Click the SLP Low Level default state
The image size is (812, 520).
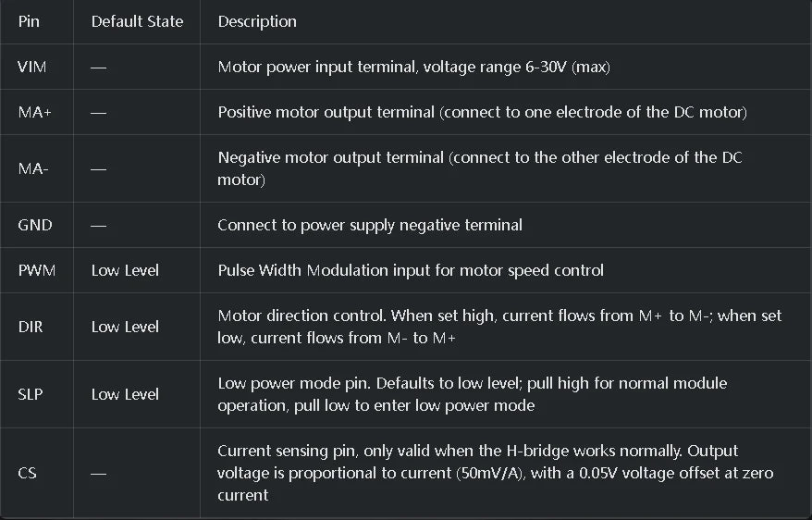pyautogui.click(x=125, y=394)
